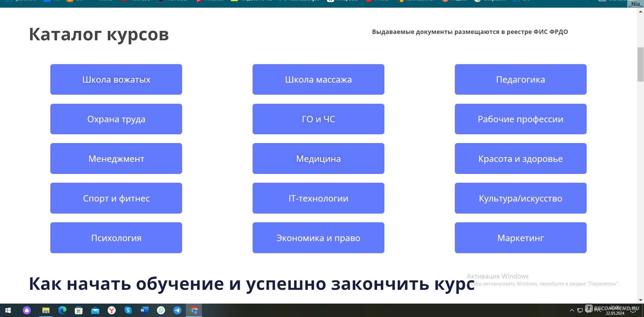The width and height of the screenshot is (644, 317).
Task: Switch to Chrome in the taskbar
Action: click(194, 310)
